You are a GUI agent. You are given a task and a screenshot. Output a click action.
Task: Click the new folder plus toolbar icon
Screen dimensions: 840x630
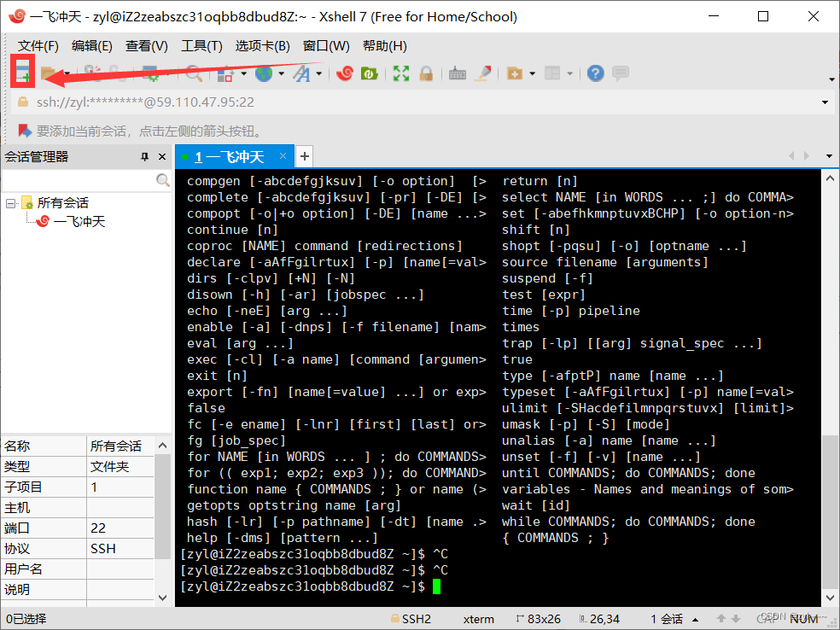click(514, 73)
